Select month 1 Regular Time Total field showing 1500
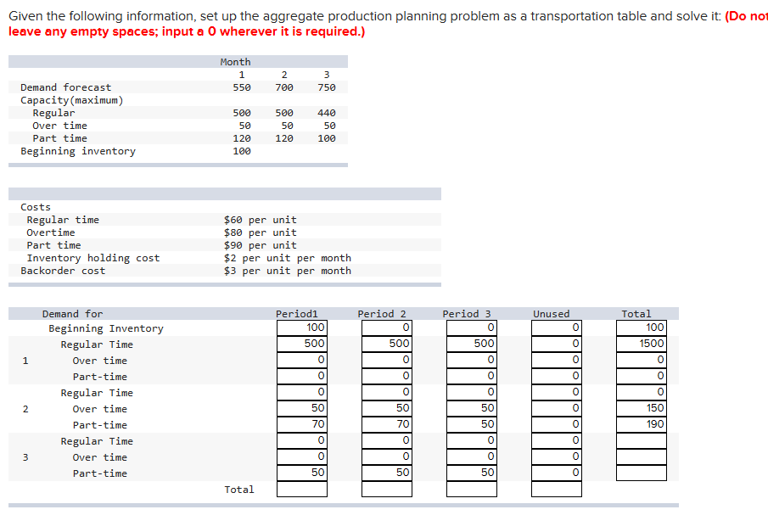Viewport: 768px width, 532px height. pyautogui.click(x=642, y=344)
